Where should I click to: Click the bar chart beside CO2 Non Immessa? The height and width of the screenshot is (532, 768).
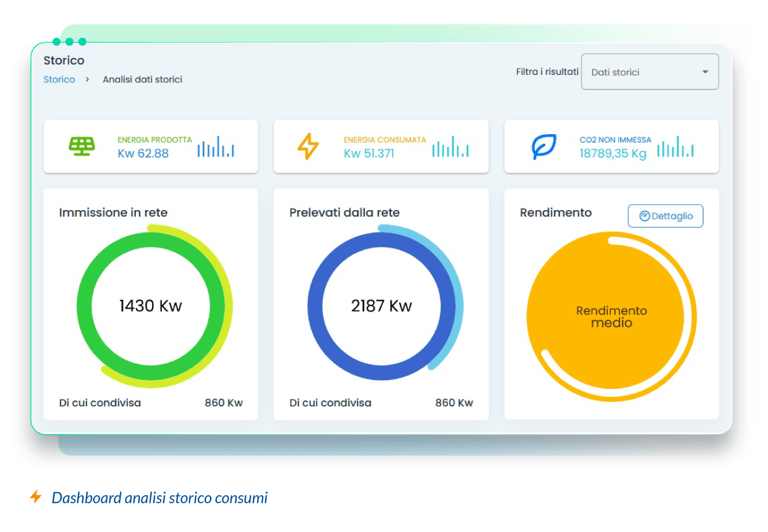[675, 147]
